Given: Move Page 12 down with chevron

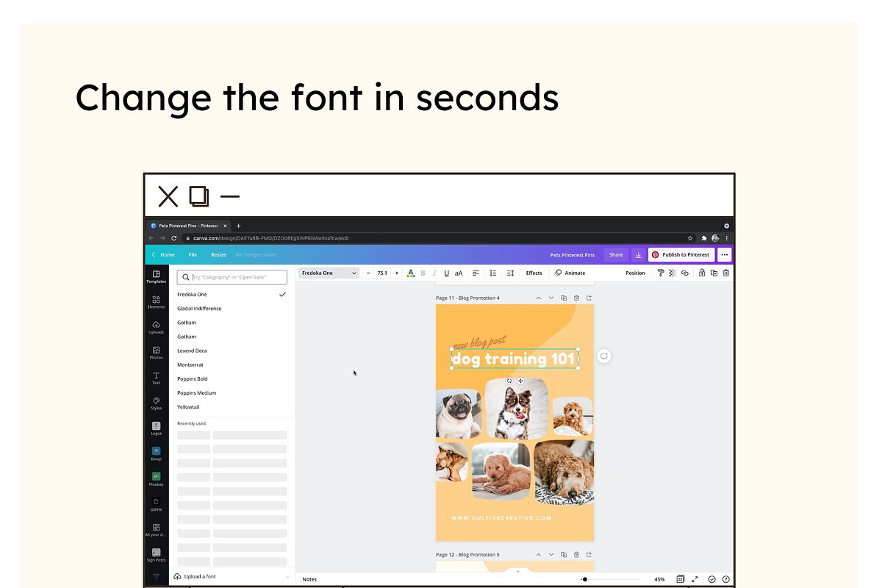Looking at the screenshot, I should (x=551, y=554).
